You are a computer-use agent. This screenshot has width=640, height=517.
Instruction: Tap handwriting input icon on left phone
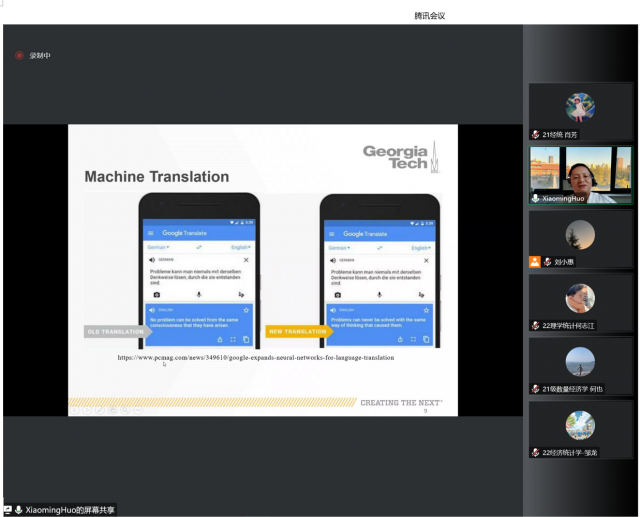(241, 295)
